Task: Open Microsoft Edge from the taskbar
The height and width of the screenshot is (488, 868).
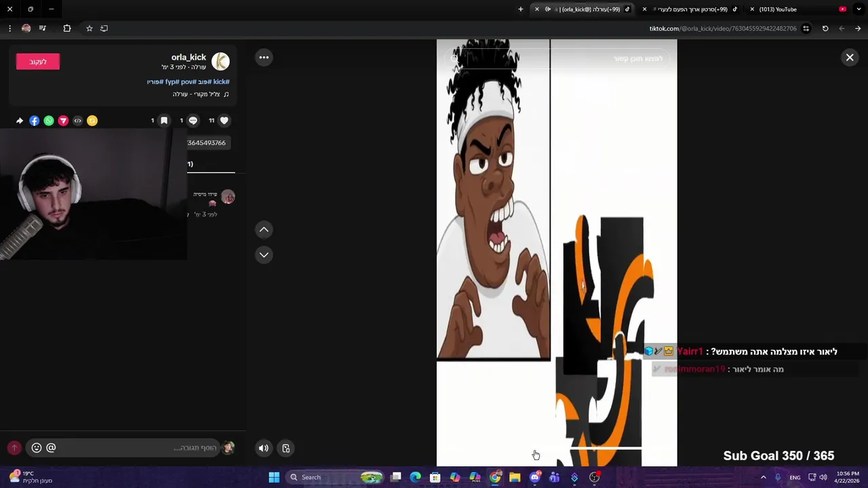Action: tap(415, 477)
